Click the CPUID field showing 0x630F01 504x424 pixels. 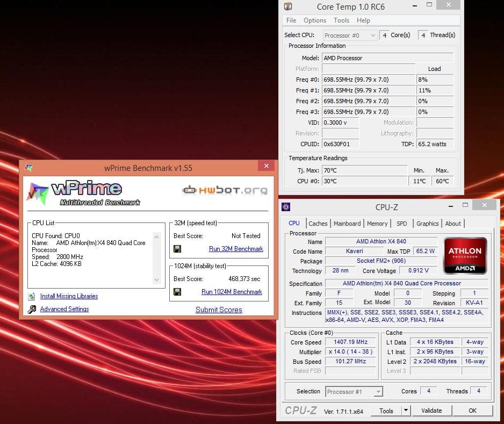pos(341,144)
